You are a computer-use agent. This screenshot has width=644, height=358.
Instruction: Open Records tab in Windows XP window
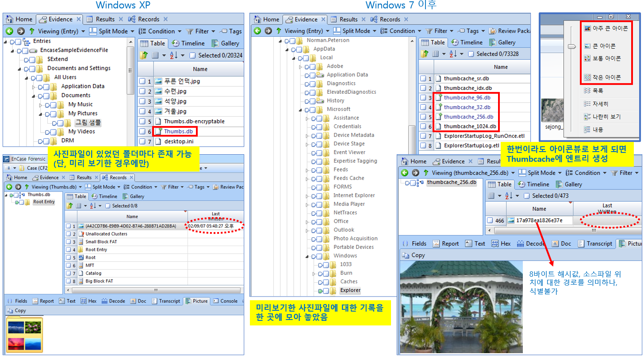tap(144, 19)
